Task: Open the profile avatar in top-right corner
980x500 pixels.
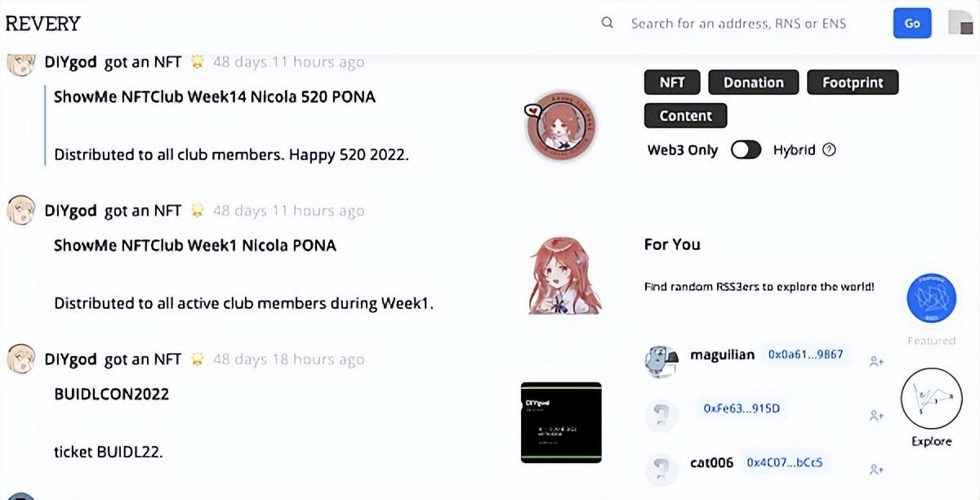Action: pos(960,23)
